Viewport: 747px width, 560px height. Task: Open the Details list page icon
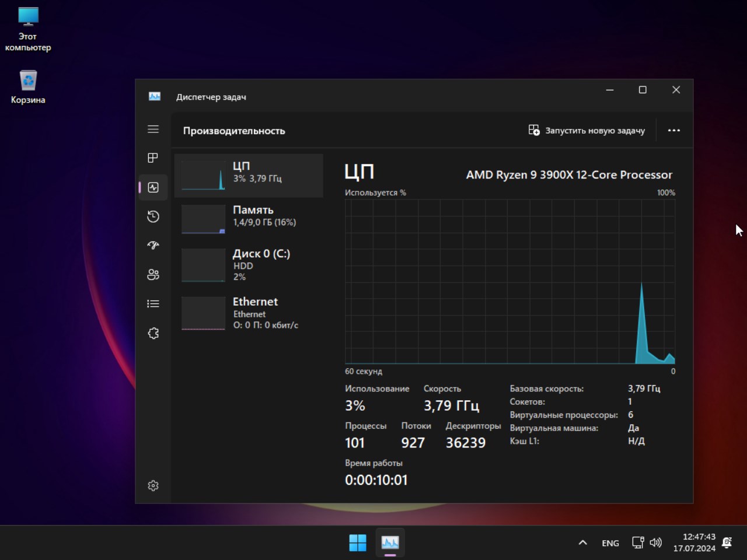click(153, 304)
